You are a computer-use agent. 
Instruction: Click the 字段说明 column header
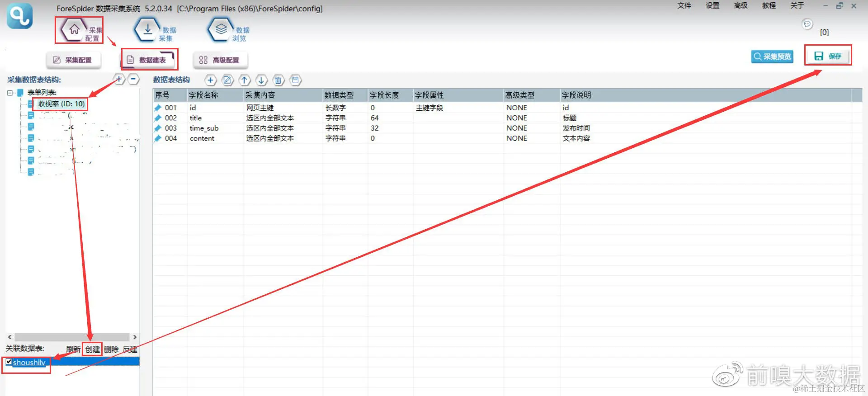[706, 95]
